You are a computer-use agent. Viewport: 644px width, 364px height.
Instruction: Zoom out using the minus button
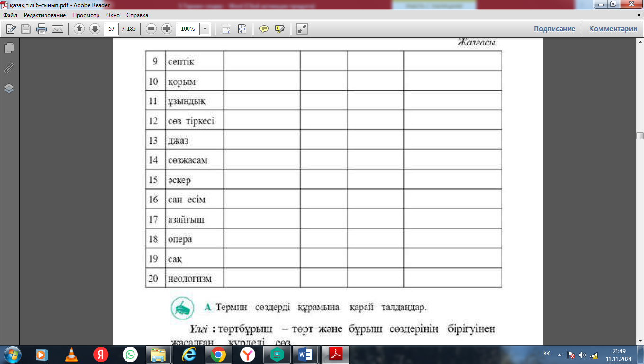tap(152, 29)
